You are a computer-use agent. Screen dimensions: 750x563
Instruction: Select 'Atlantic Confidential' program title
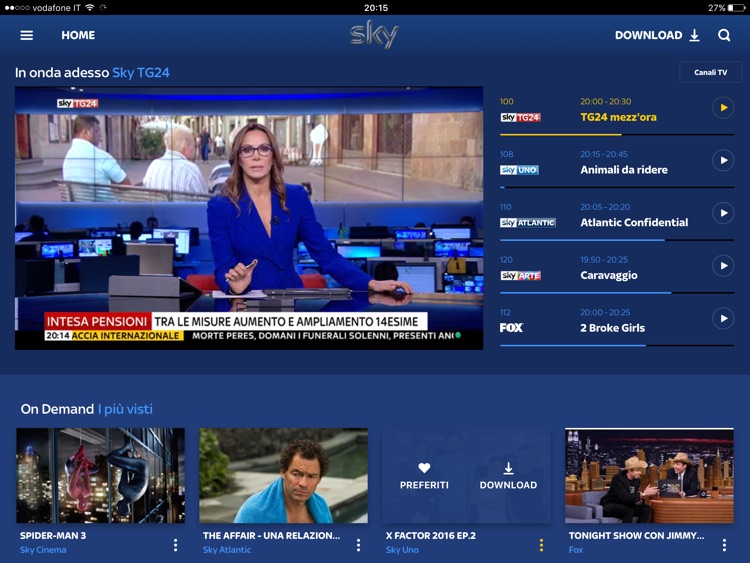[x=634, y=222]
